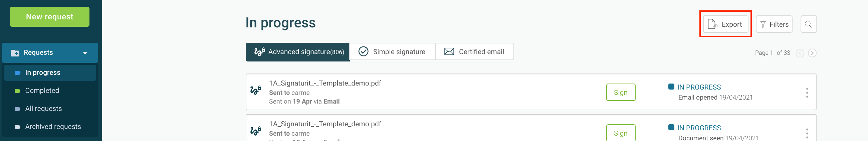The image size is (868, 141).
Task: Open the Filters panel
Action: pos(774,24)
